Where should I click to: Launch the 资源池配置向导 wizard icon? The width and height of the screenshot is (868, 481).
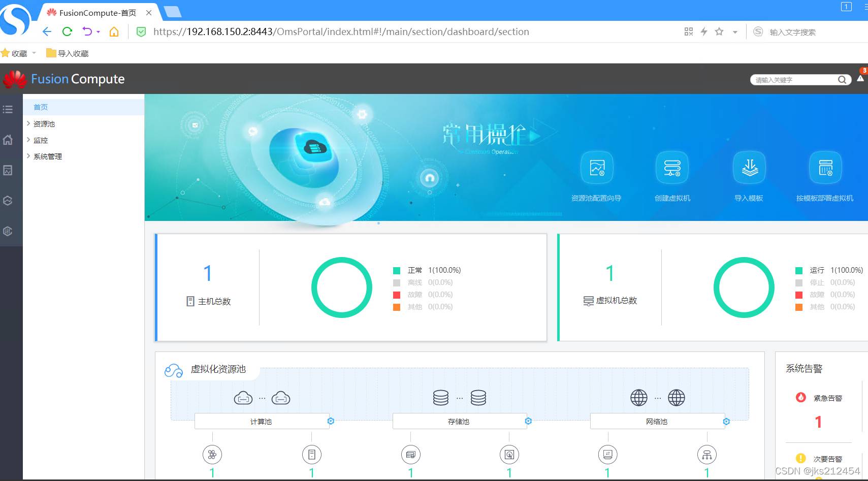click(x=597, y=168)
